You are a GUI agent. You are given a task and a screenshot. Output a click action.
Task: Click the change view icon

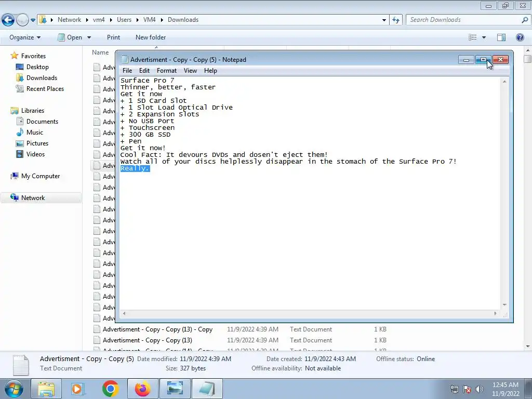pos(473,37)
